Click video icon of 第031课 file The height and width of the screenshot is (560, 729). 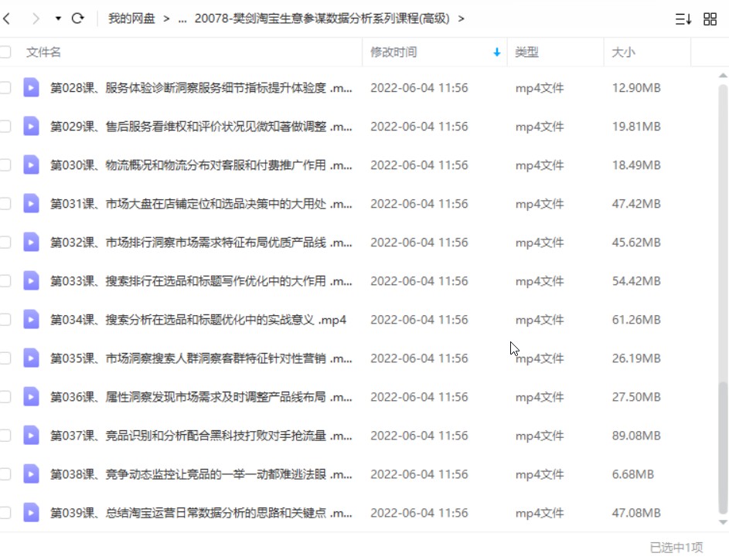[x=31, y=203]
